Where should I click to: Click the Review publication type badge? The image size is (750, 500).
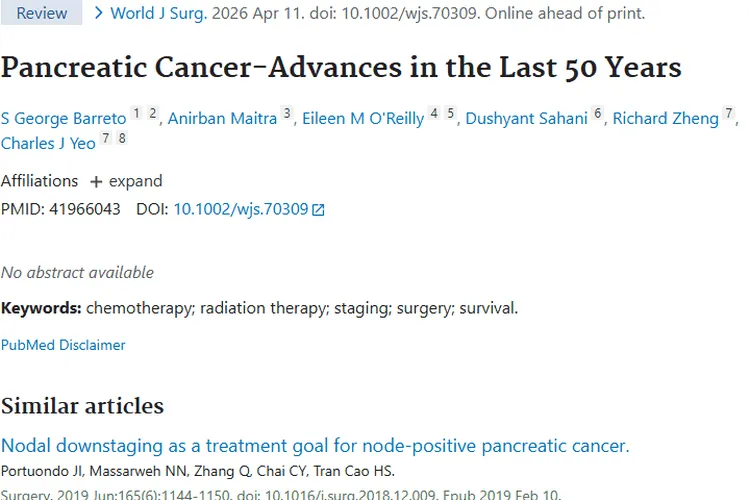coord(42,13)
